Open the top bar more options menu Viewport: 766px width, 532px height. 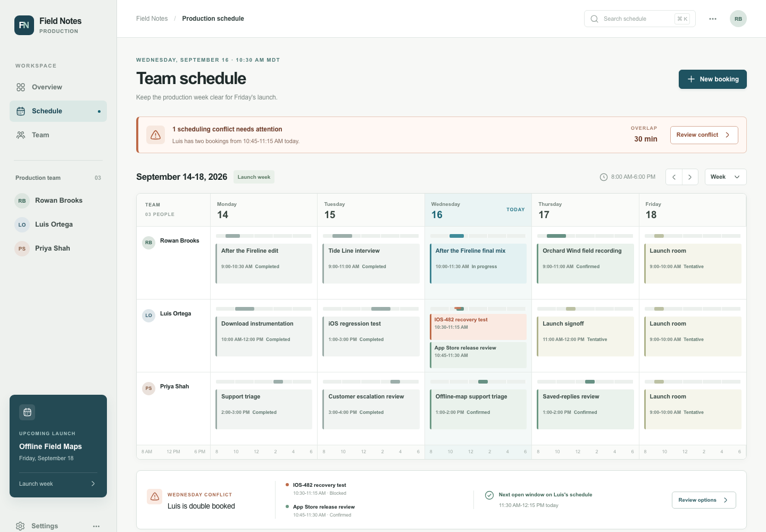[713, 19]
